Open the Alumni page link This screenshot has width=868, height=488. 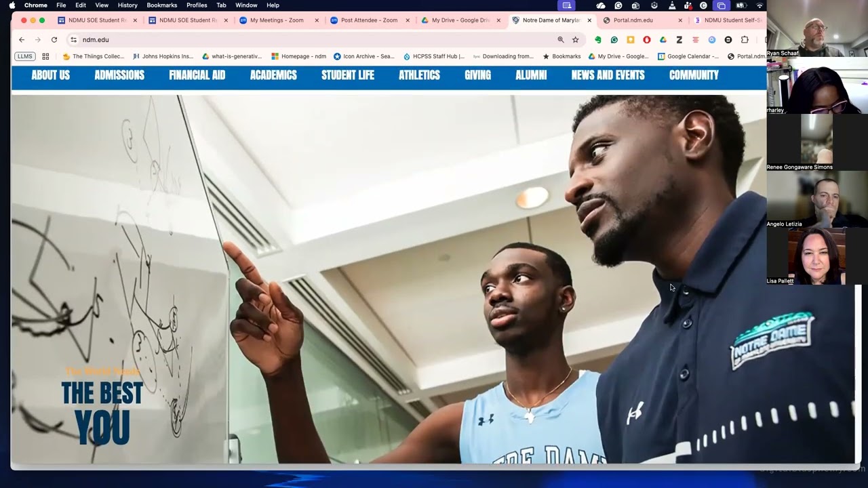531,75
